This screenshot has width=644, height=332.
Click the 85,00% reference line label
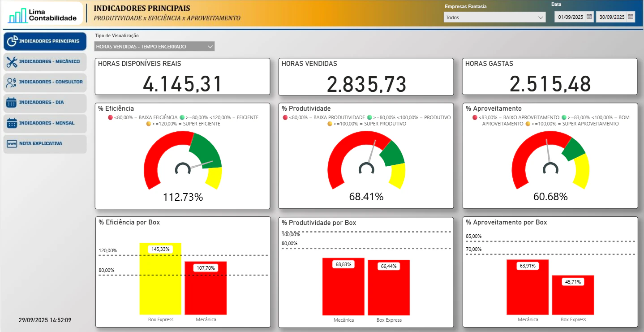click(474, 236)
